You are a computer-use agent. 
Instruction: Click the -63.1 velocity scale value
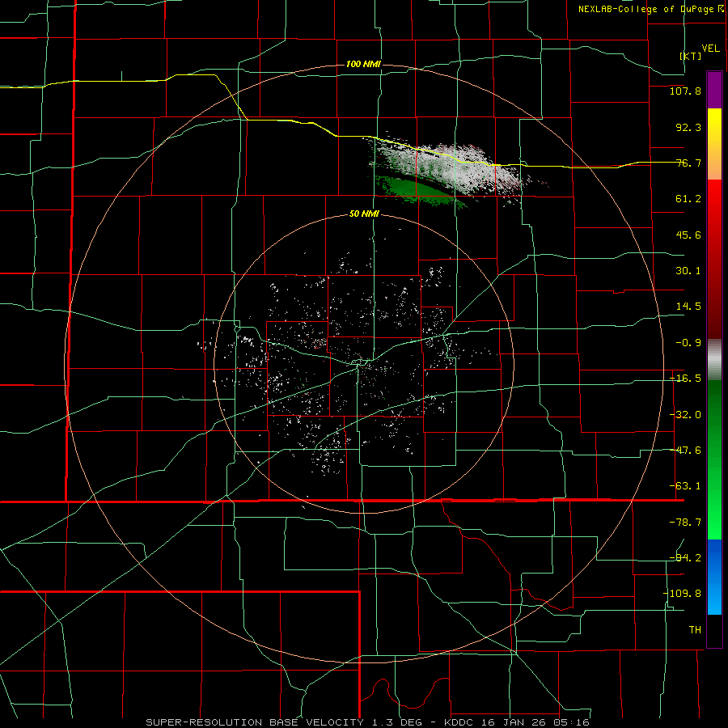[x=685, y=486]
